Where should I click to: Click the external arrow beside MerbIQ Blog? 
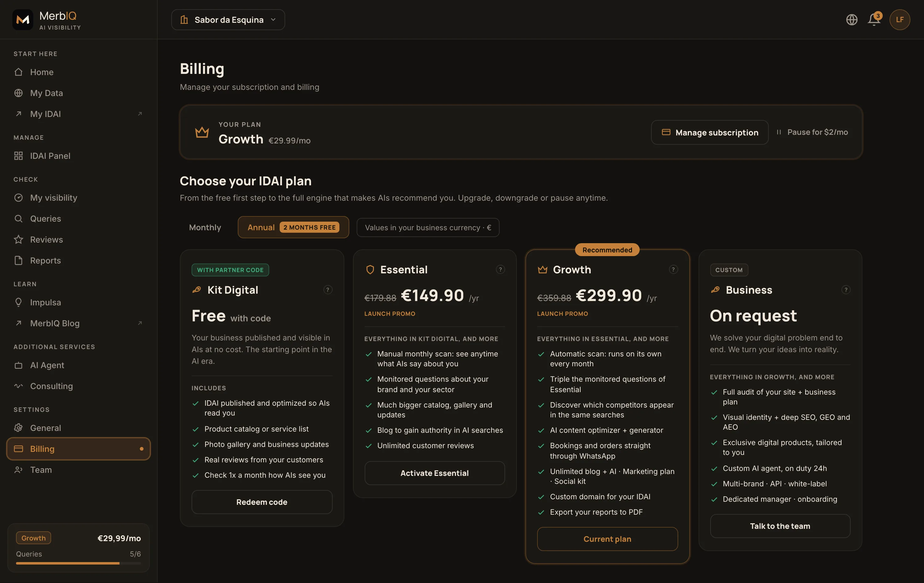(x=140, y=323)
